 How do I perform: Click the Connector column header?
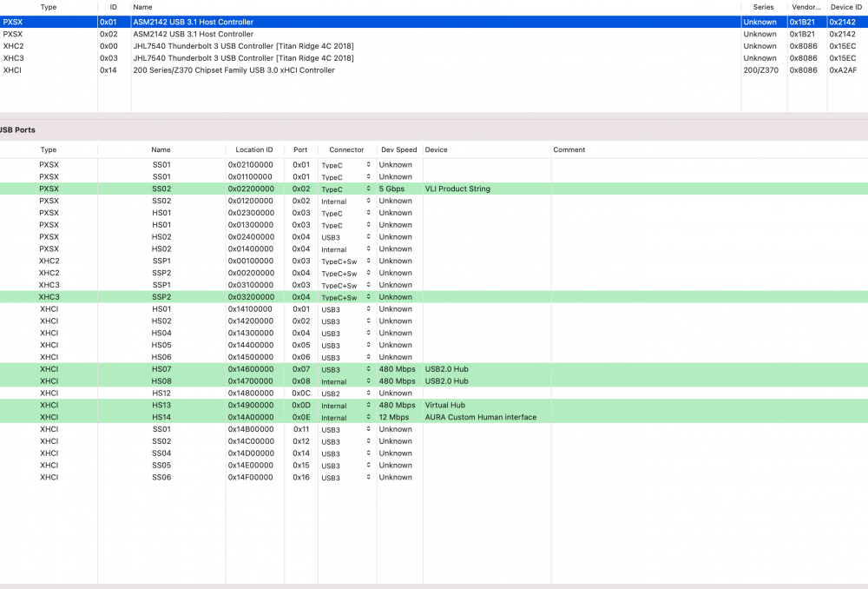tap(346, 149)
